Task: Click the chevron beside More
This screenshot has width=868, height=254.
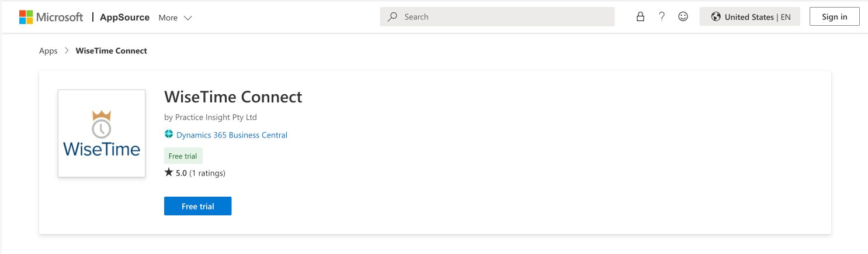Action: pos(188,18)
